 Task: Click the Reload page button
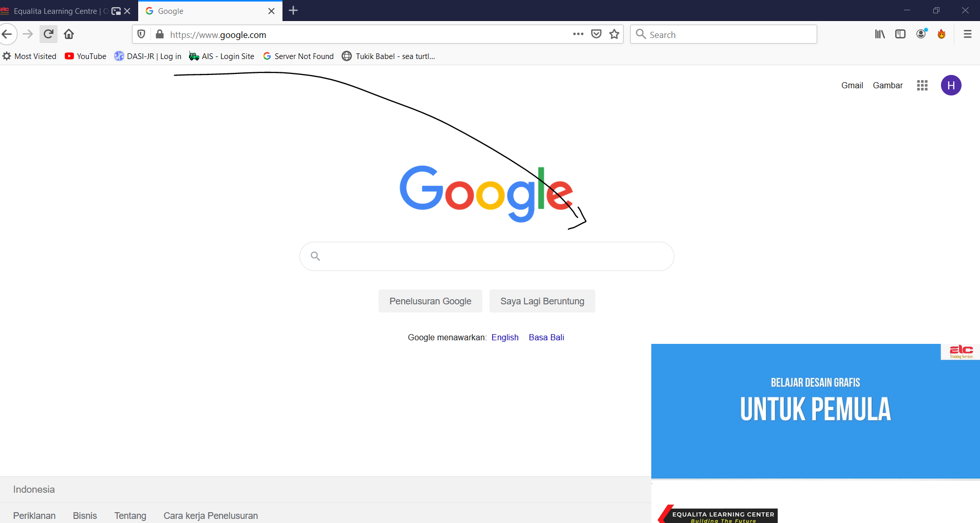pyautogui.click(x=48, y=34)
